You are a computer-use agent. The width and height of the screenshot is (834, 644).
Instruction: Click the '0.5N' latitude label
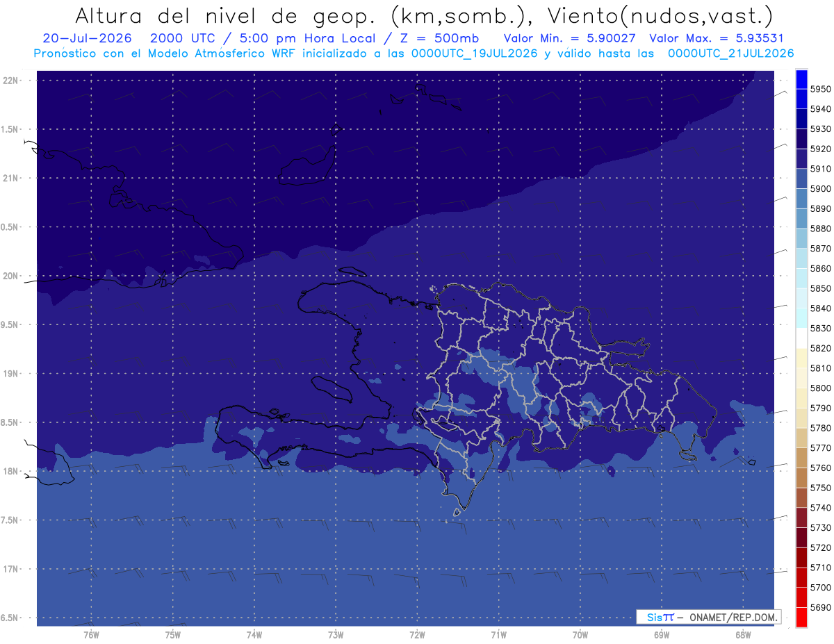tap(10, 227)
